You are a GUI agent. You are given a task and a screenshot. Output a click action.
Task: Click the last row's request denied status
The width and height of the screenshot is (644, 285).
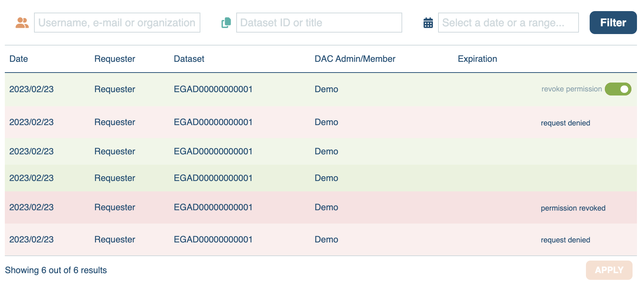(x=565, y=240)
